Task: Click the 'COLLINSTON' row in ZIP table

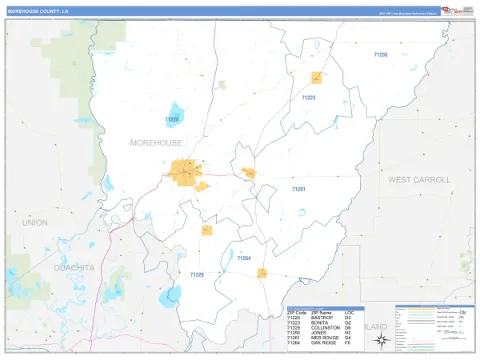Action: pos(319,328)
